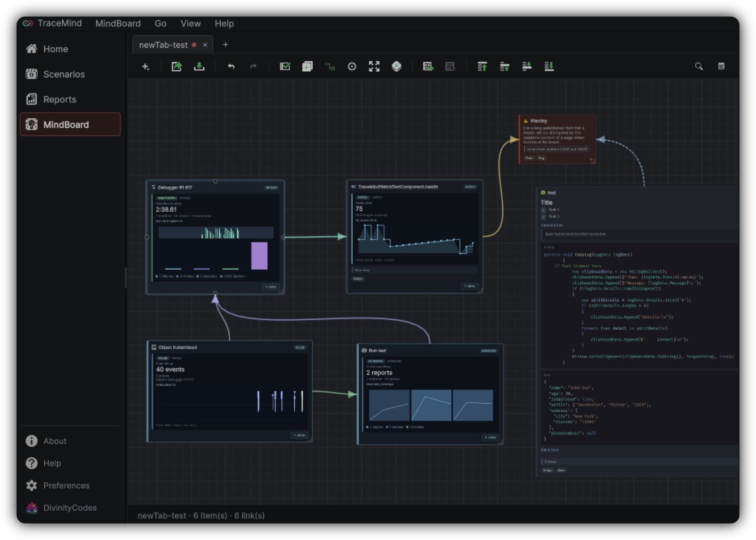Click the 'Here is a link' text

551,225
